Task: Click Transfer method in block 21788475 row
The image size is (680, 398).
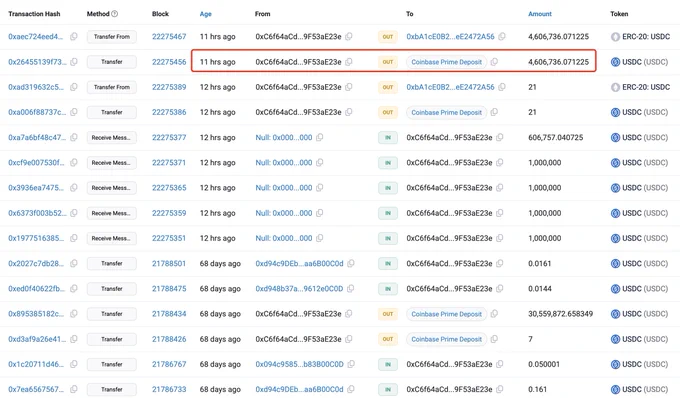Action: pos(112,288)
